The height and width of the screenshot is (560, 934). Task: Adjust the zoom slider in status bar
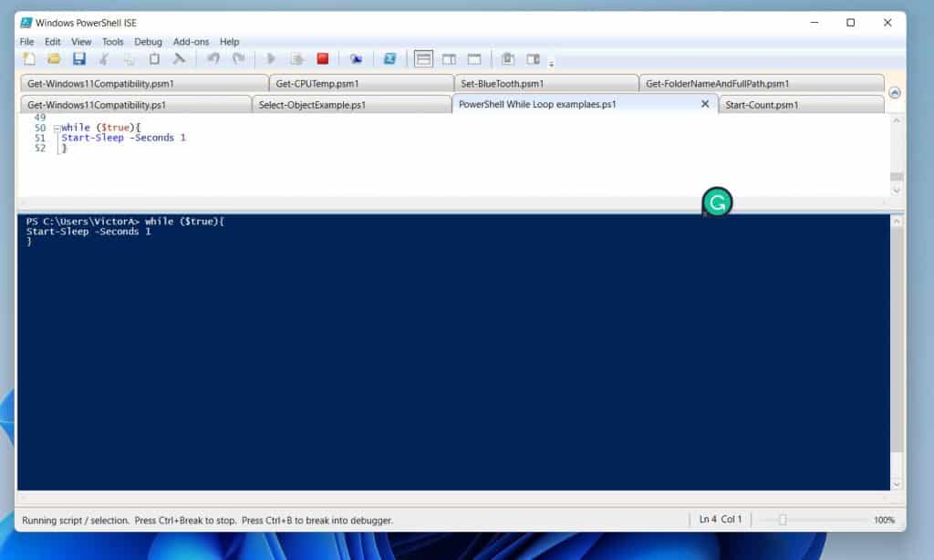783,520
